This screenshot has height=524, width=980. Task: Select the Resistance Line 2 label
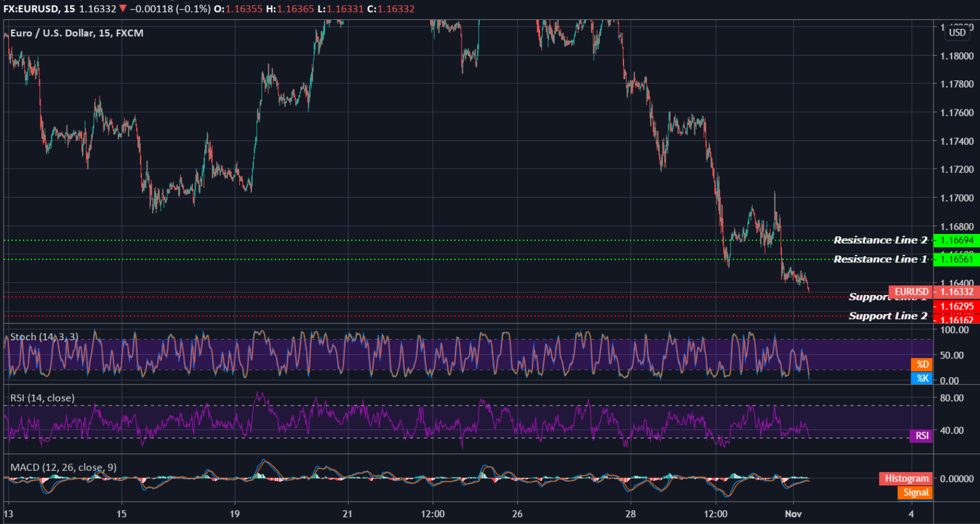[880, 240]
